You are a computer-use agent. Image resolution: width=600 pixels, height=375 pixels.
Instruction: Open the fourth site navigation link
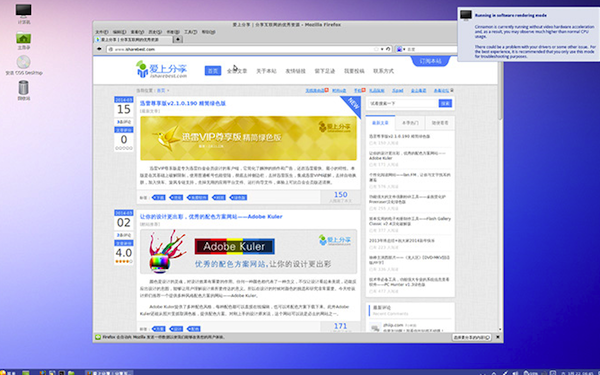click(295, 71)
